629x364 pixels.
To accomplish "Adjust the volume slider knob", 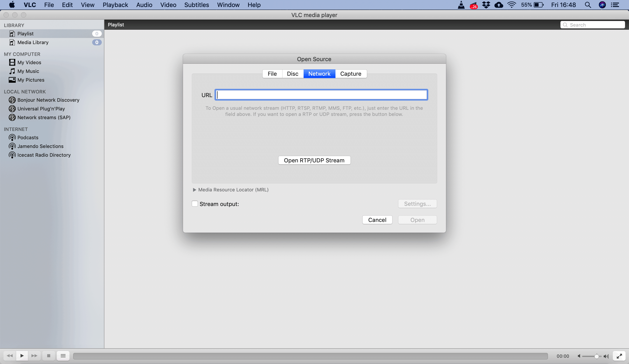I will [596, 356].
